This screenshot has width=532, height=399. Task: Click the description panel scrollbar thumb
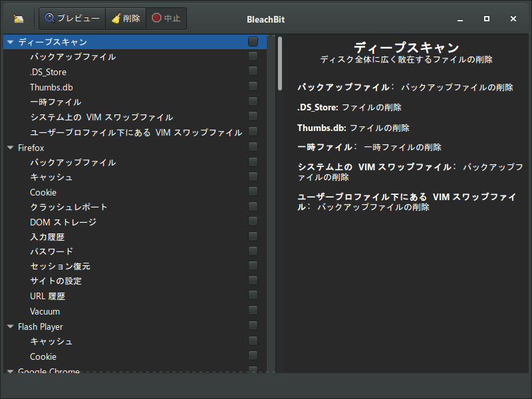tap(280, 63)
